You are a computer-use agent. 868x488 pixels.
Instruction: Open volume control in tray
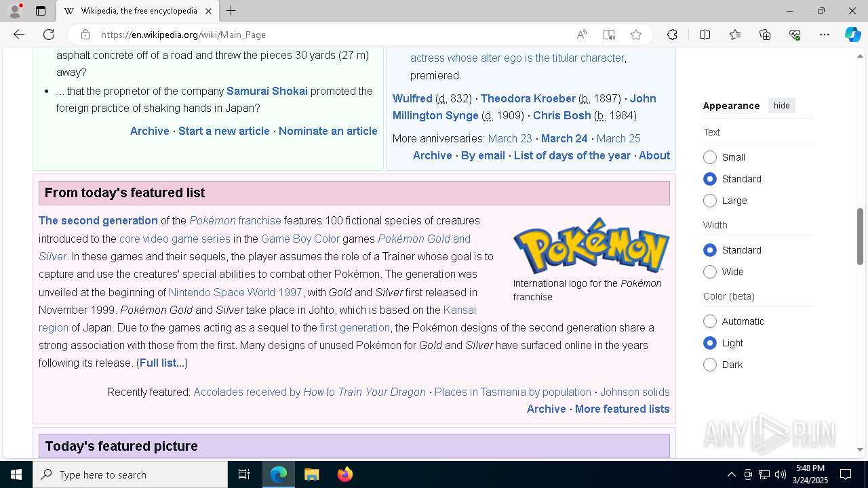click(780, 474)
